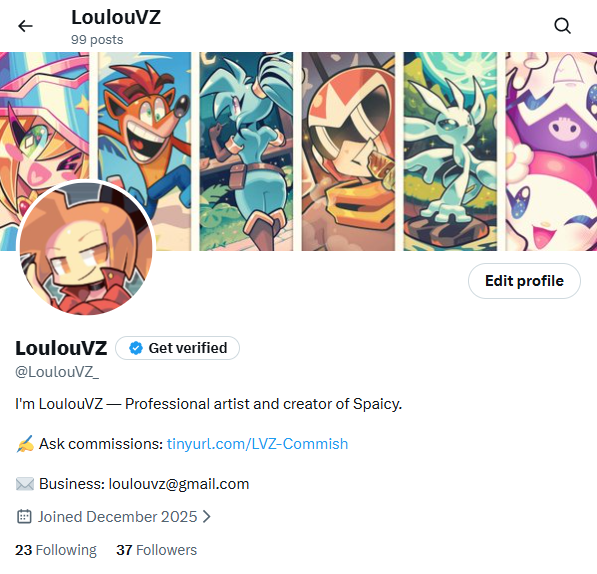Click the red helmet character banner panel
This screenshot has width=597, height=574.
click(348, 151)
